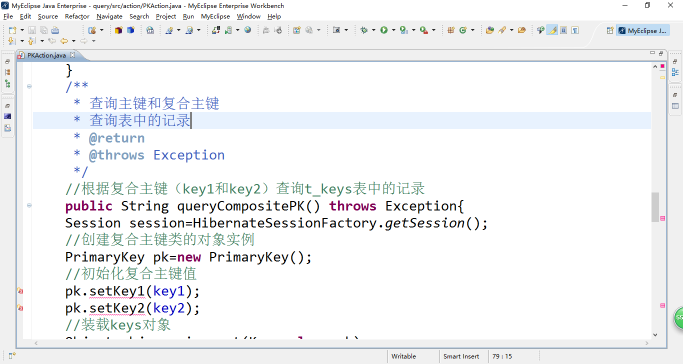Click the green Run button in toolbar

384,30
